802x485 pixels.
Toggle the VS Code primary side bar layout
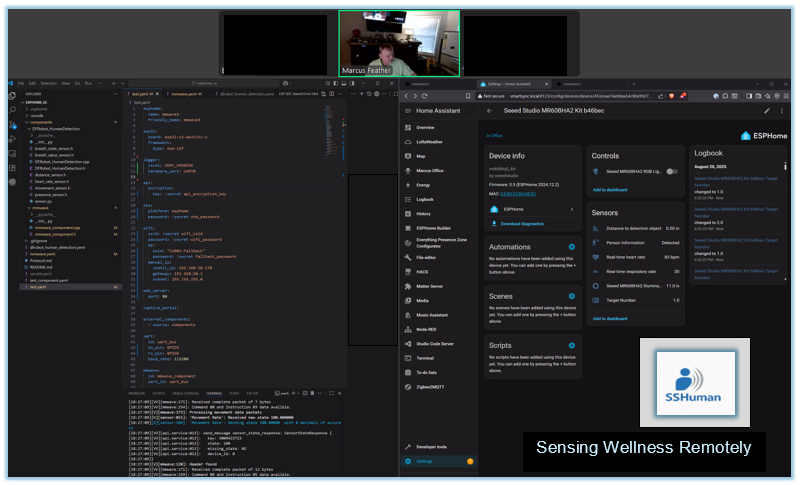(x=336, y=83)
